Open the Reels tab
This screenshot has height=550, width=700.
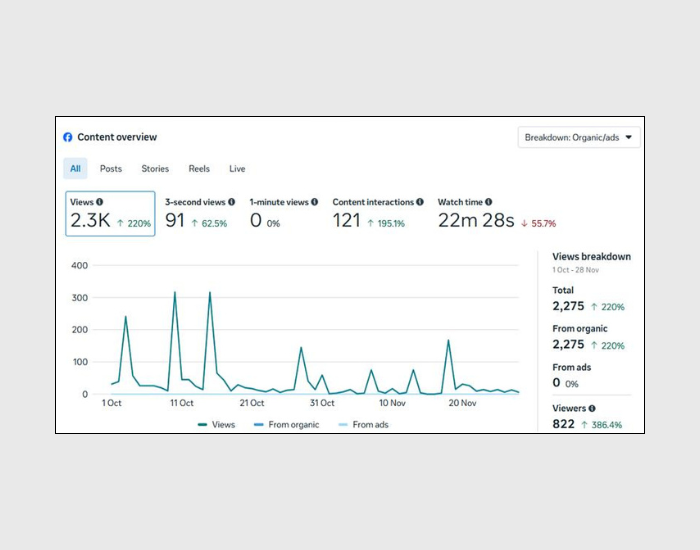[x=199, y=169]
